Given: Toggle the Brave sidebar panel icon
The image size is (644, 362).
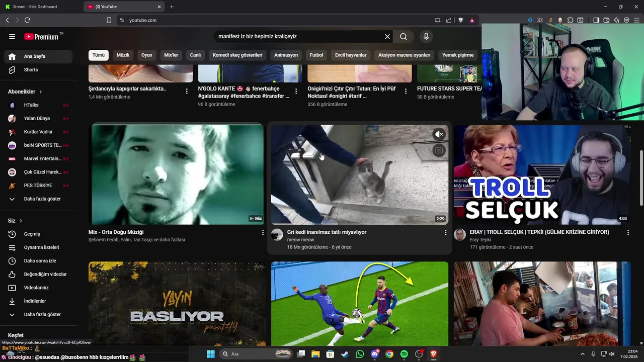Looking at the screenshot, I should tap(596, 20).
